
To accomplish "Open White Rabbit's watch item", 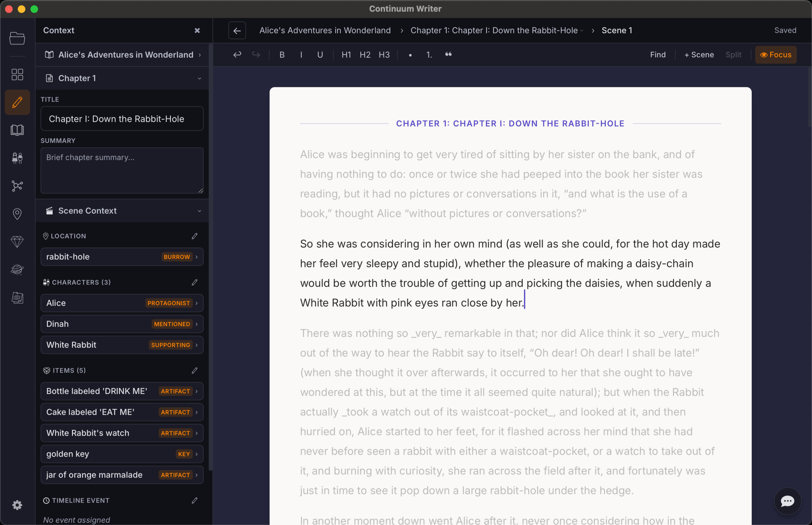I will coord(122,433).
